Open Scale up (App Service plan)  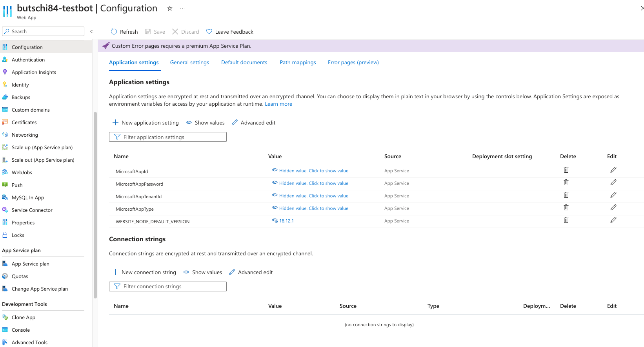(x=42, y=147)
